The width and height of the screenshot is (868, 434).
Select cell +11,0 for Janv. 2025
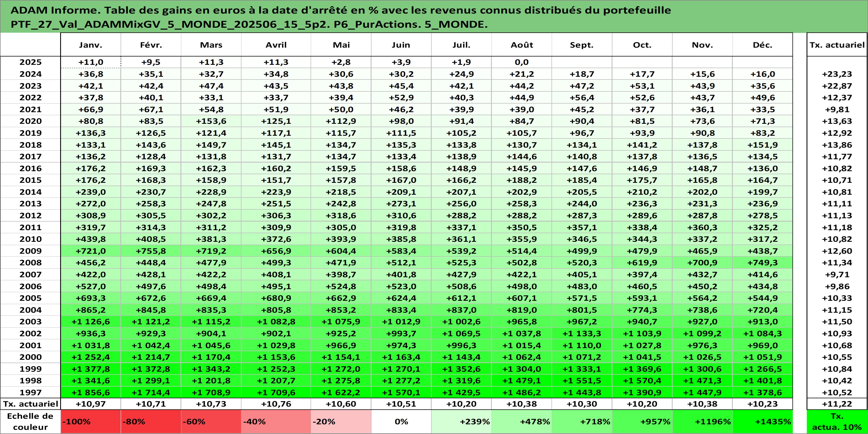point(91,62)
